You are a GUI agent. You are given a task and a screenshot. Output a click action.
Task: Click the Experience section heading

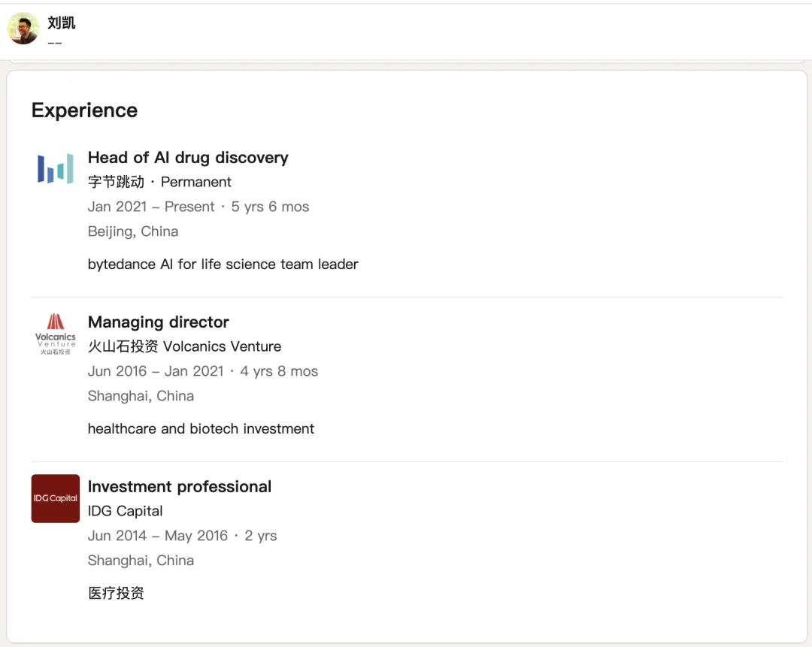click(x=84, y=110)
